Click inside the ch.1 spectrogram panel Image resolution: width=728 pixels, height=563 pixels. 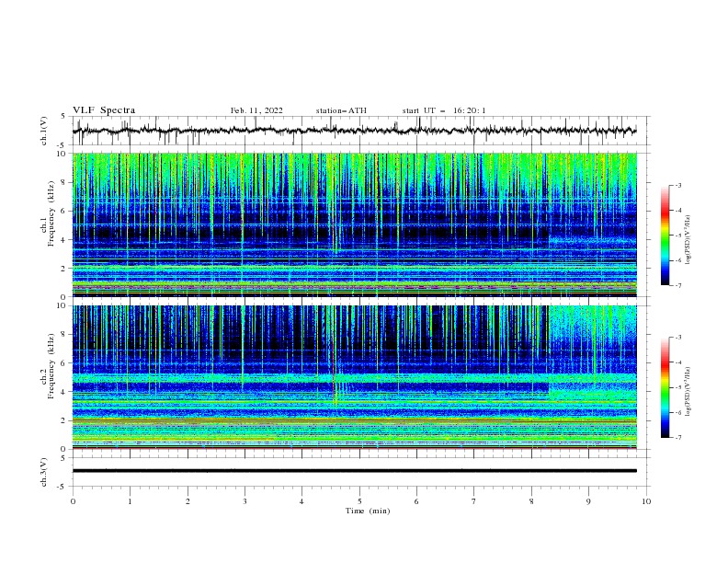click(x=354, y=224)
